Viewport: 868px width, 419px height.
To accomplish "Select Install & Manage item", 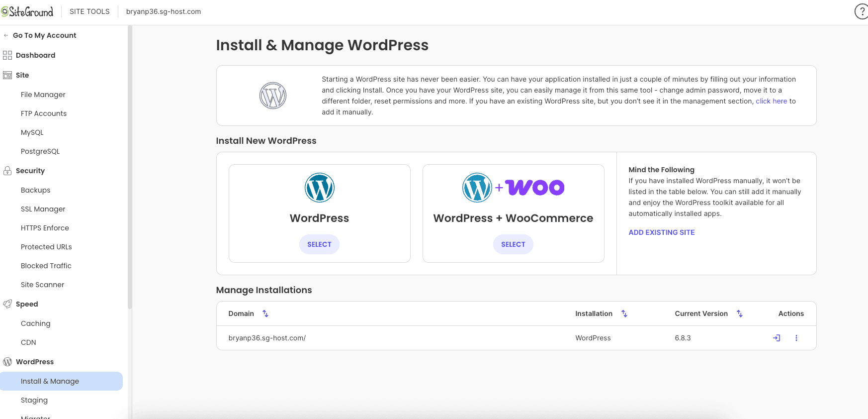I will click(x=61, y=381).
